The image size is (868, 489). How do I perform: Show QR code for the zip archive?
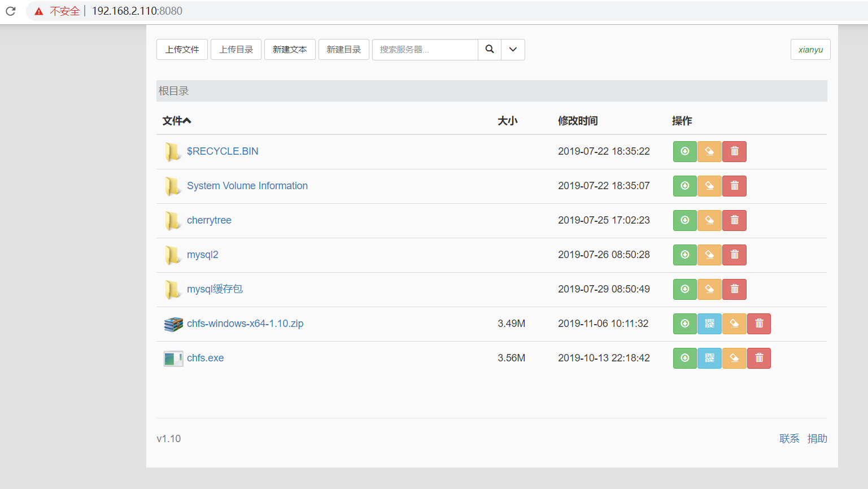pyautogui.click(x=709, y=324)
